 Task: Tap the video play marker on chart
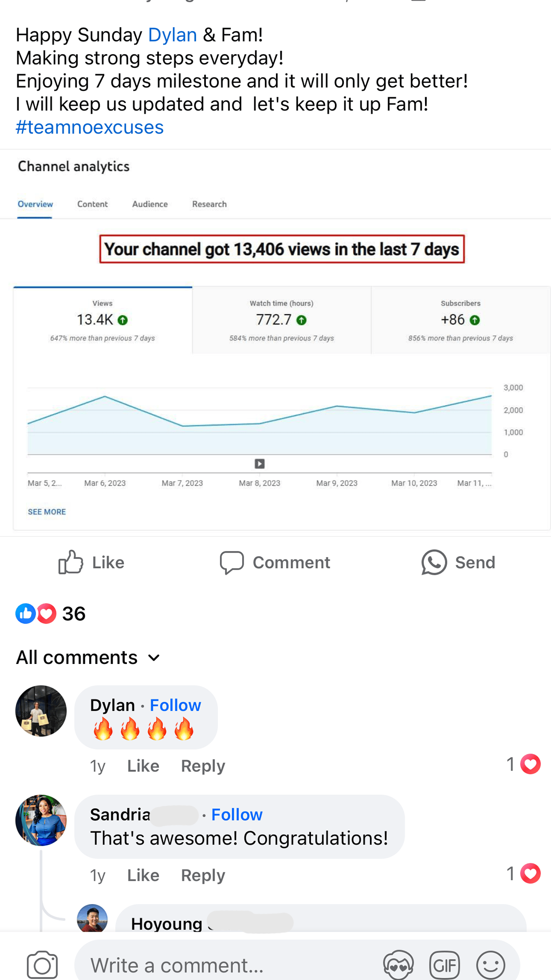pos(260,464)
